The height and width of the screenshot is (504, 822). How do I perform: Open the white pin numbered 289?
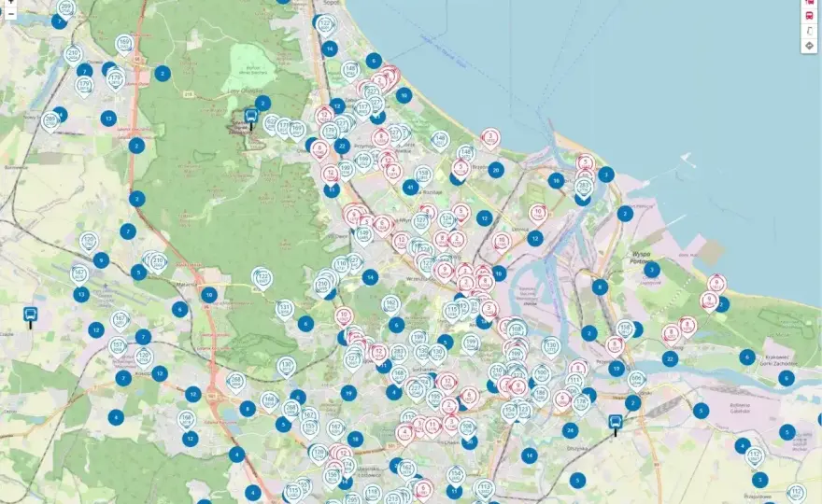tap(50, 122)
